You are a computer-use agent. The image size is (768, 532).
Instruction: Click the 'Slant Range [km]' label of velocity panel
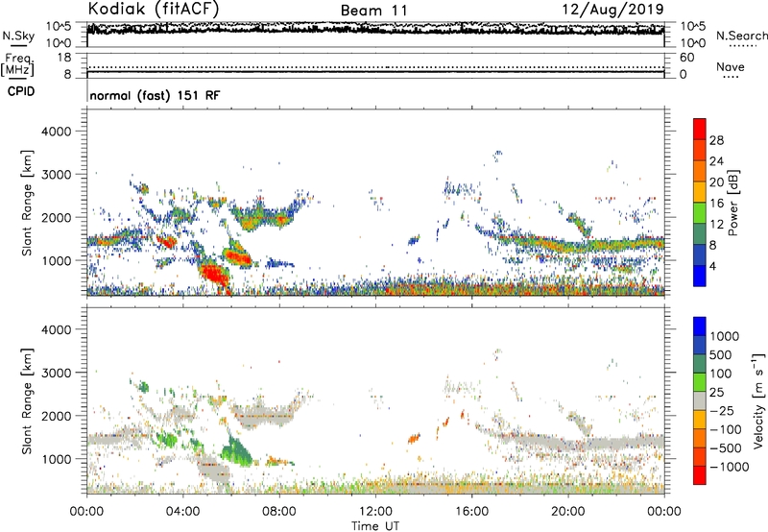tap(27, 401)
